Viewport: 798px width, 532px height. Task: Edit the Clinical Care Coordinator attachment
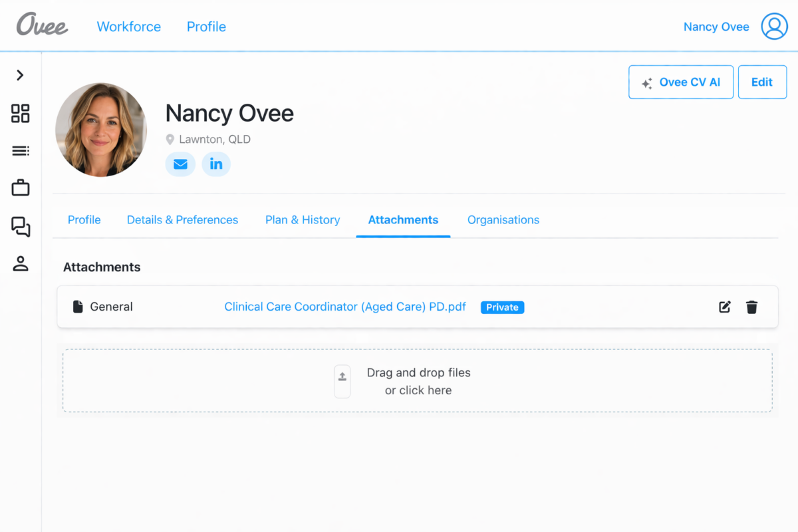pos(725,307)
